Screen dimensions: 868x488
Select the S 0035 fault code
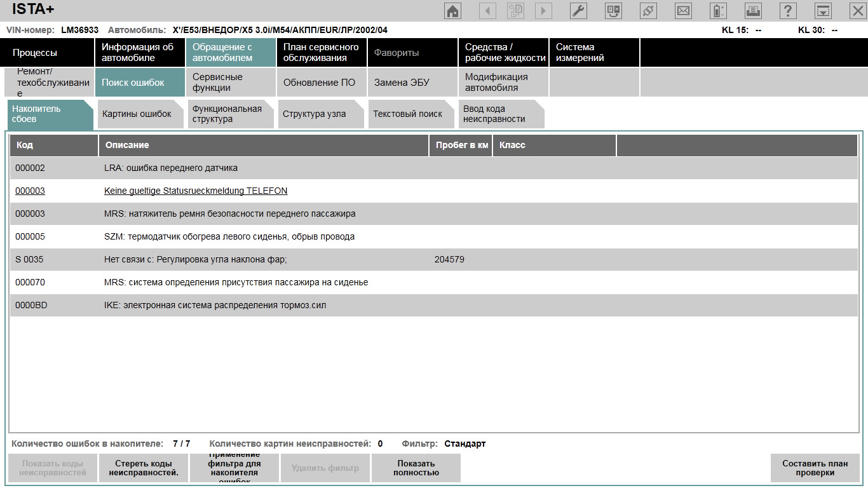tap(29, 259)
